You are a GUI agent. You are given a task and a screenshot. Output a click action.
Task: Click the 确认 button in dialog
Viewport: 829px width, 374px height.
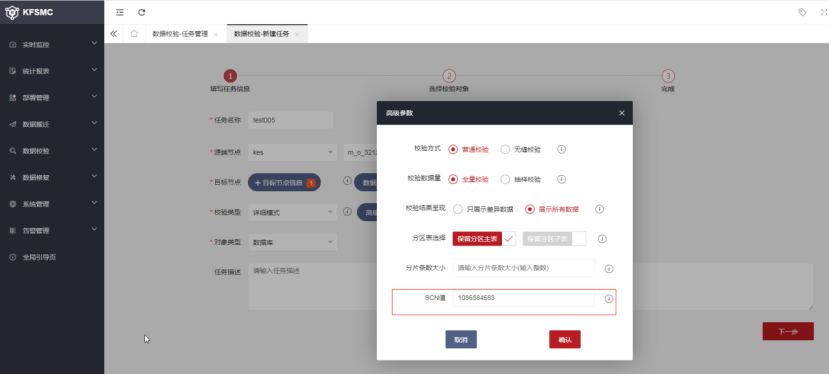pyautogui.click(x=565, y=340)
